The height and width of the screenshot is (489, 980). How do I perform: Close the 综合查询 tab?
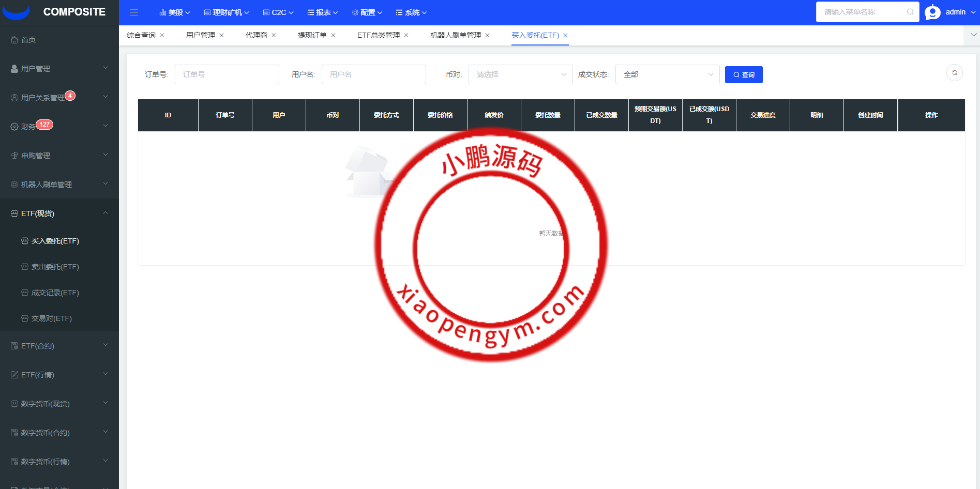162,35
